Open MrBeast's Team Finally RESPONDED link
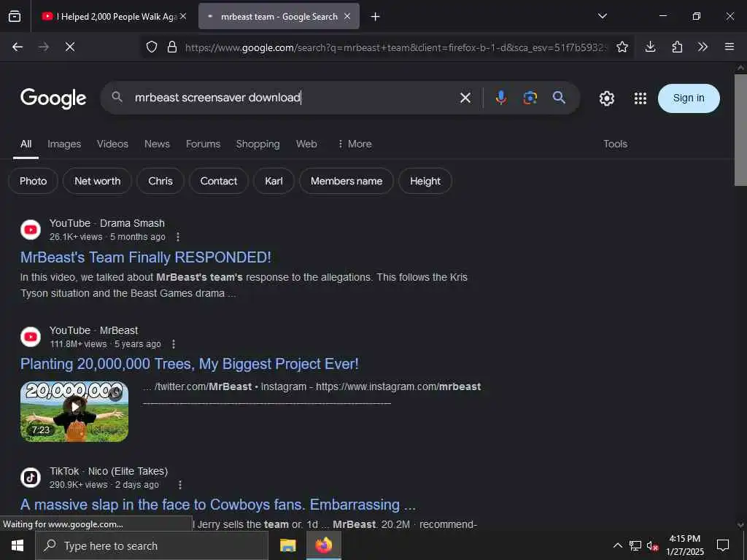The height and width of the screenshot is (560, 747). point(146,257)
